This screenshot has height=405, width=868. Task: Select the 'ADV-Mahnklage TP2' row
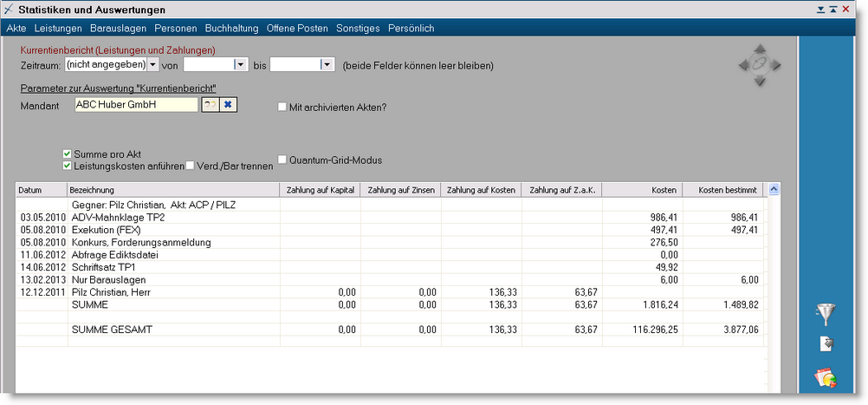[x=389, y=218]
